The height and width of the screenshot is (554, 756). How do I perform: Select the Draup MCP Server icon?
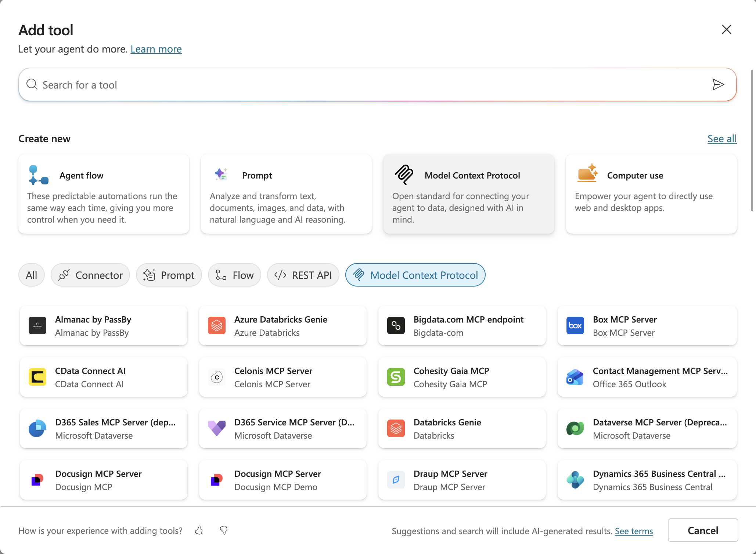[396, 480]
